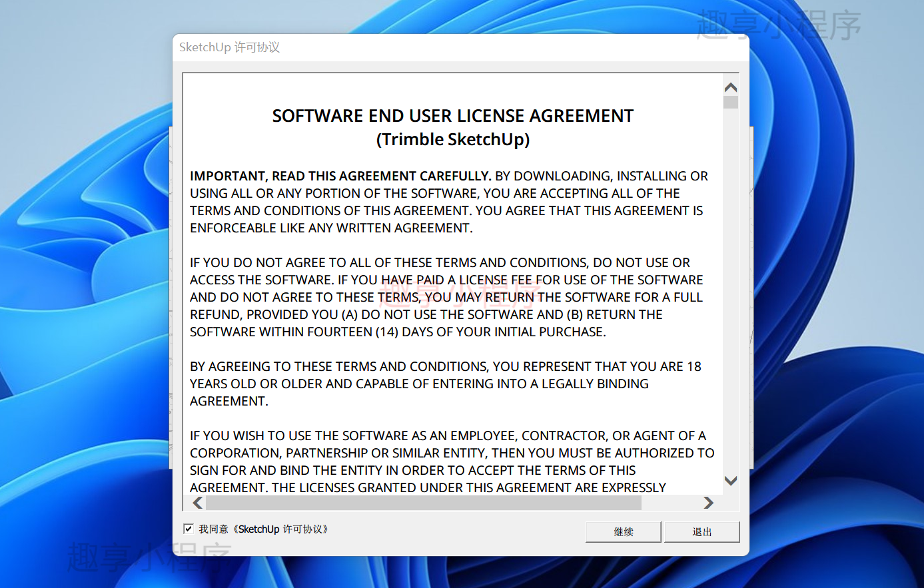Click the 'SketchUp 许可协议' dialog title
Image resolution: width=924 pixels, height=588 pixels.
[x=229, y=47]
